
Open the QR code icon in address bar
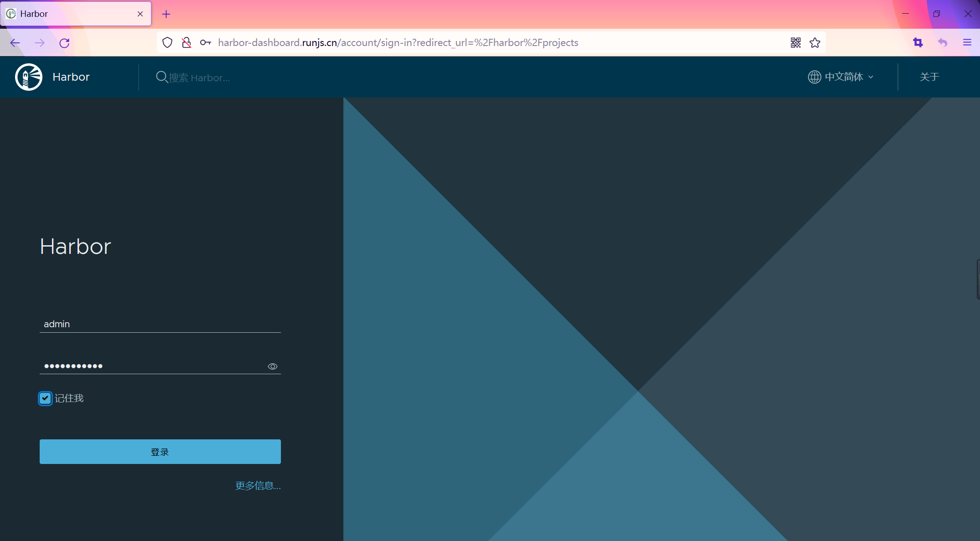[x=795, y=43]
